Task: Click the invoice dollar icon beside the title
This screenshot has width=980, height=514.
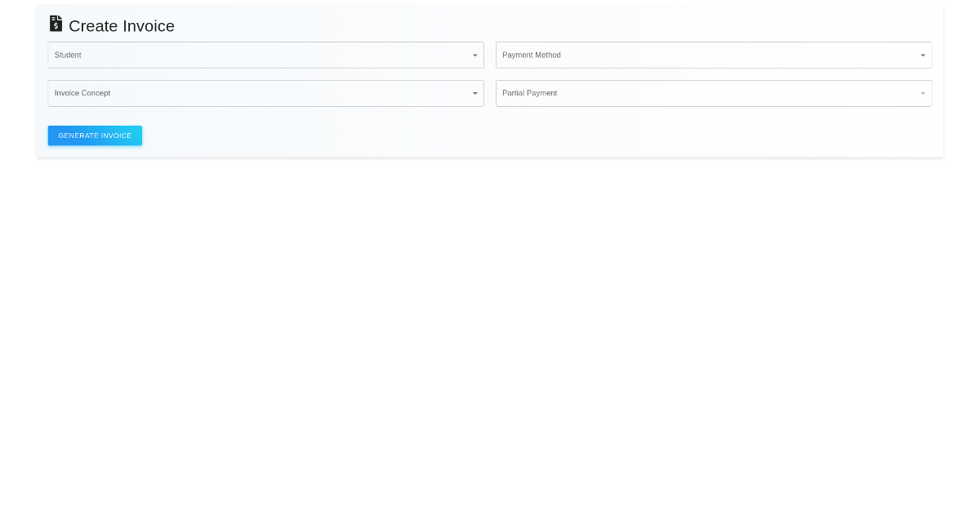Action: tap(56, 24)
